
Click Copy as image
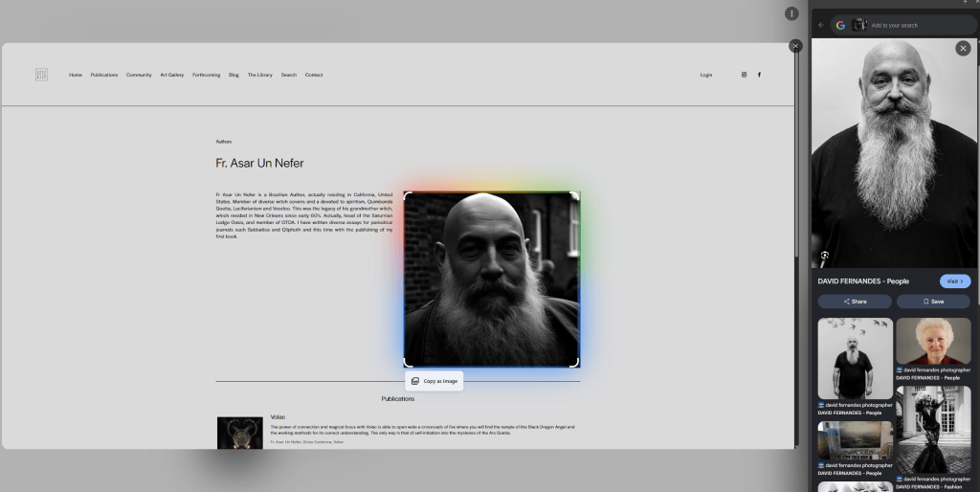434,381
